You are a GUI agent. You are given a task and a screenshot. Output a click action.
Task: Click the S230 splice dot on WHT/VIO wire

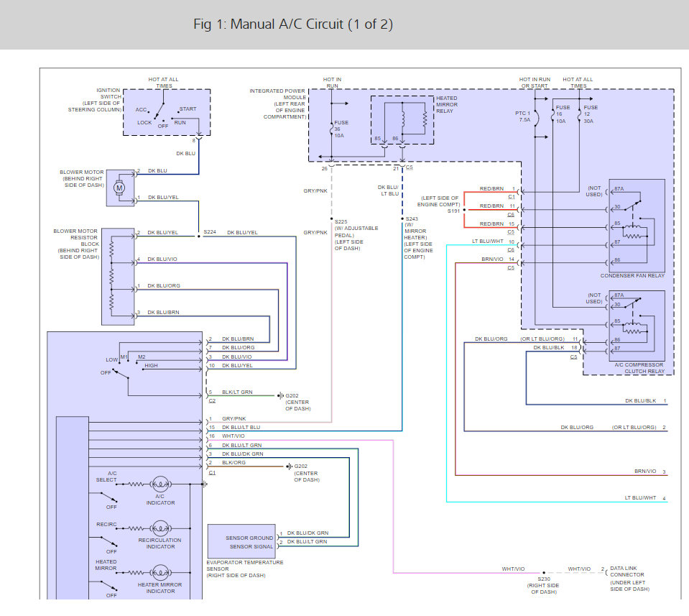coord(544,573)
